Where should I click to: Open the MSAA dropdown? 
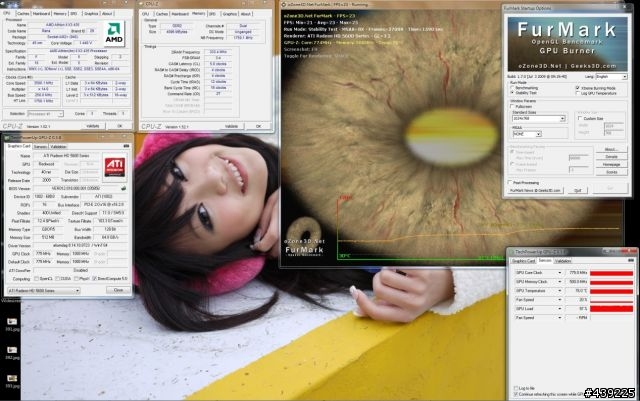click(x=527, y=134)
